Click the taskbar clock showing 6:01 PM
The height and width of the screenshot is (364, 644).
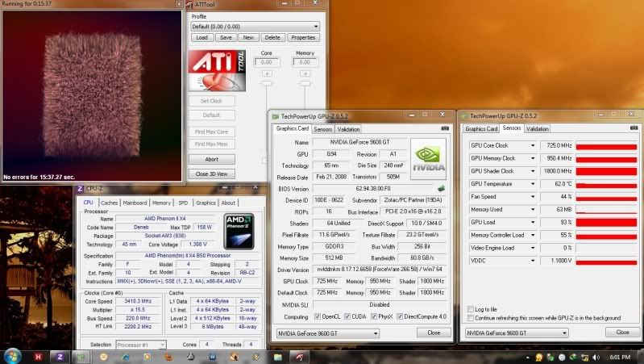(620, 357)
